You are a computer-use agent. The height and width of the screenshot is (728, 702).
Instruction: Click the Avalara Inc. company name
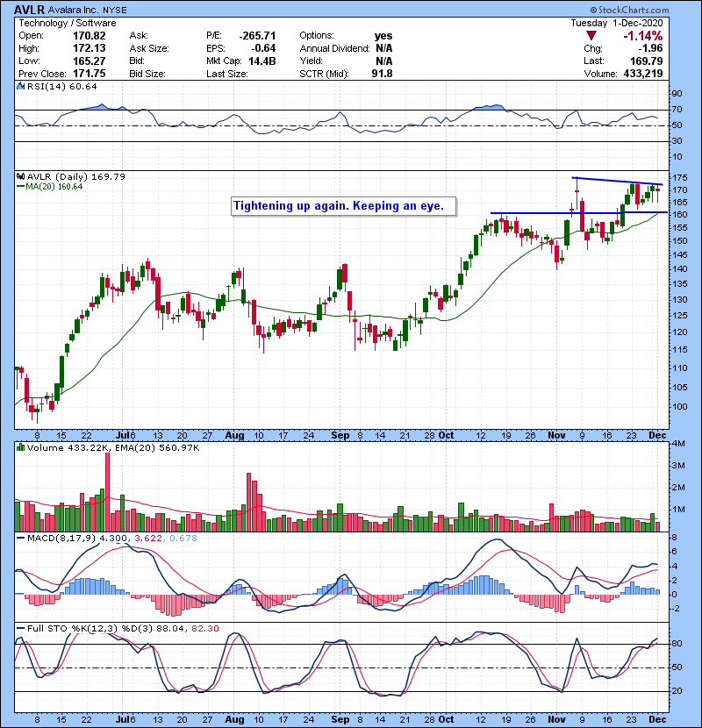[73, 10]
